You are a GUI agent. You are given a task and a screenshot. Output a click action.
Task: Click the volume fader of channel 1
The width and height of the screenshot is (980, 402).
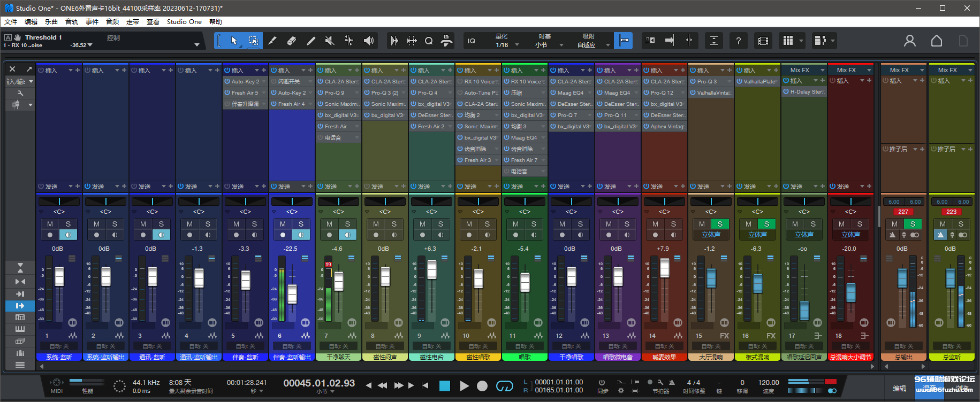click(59, 276)
